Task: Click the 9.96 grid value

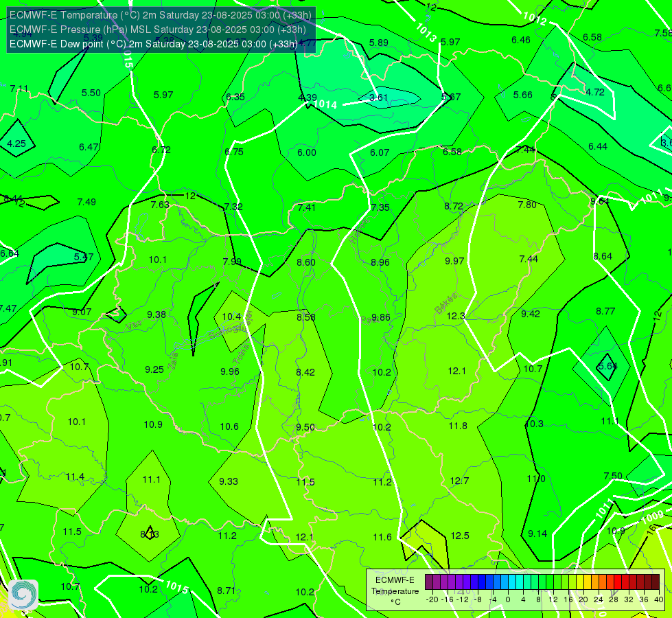Action: 230,371
